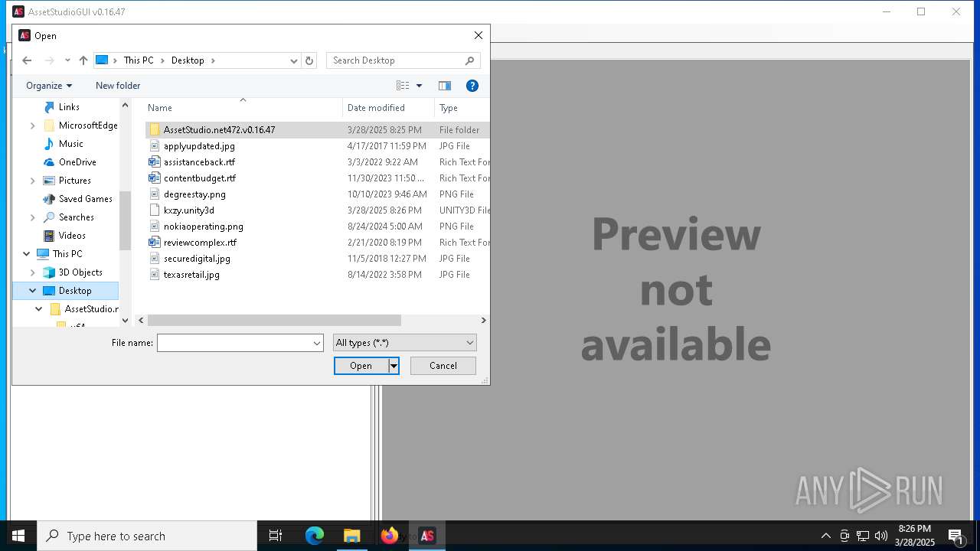Collapse Desktop node in tree
The image size is (980, 551).
click(x=32, y=291)
